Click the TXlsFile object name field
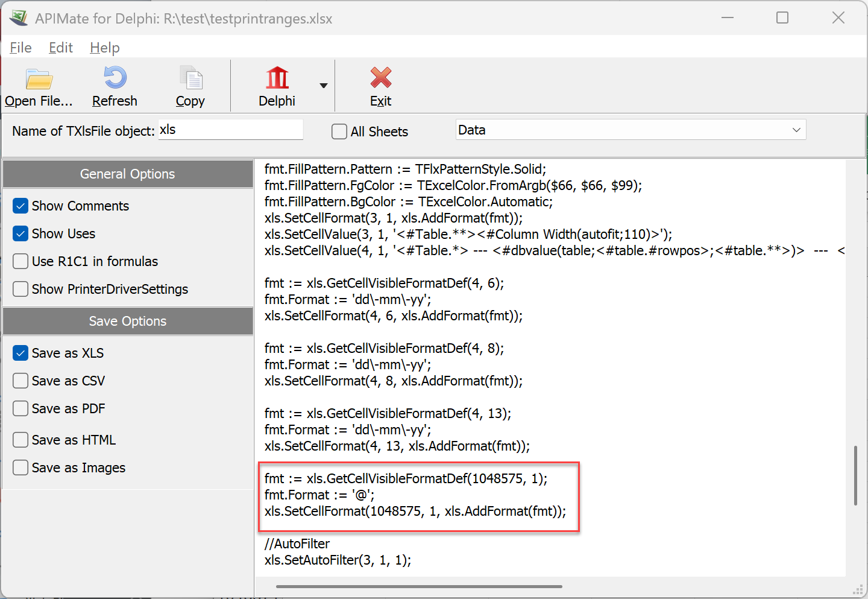The image size is (868, 599). click(x=230, y=130)
